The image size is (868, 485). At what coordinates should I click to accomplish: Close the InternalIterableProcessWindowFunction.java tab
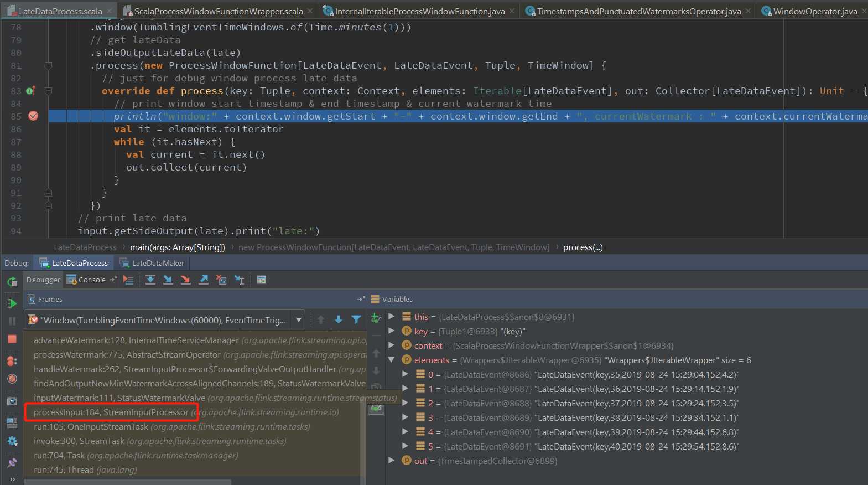pos(512,11)
